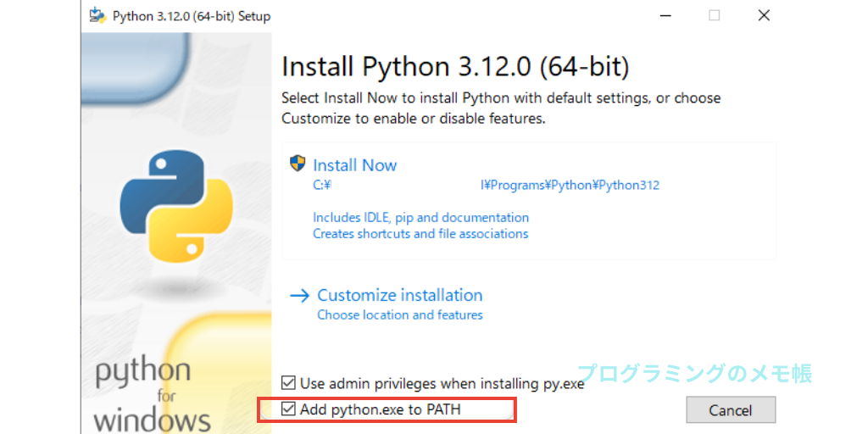Click the Python setup title bar icon
The width and height of the screenshot is (868, 434).
[97, 15]
